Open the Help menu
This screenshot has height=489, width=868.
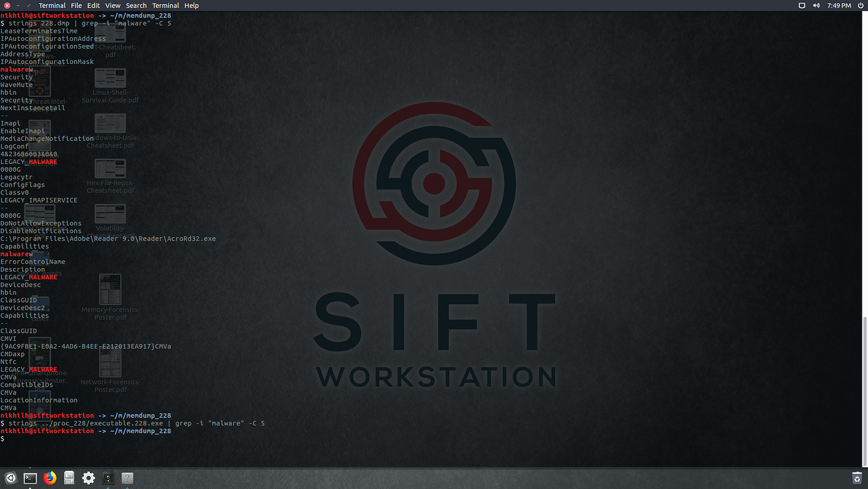tap(192, 5)
